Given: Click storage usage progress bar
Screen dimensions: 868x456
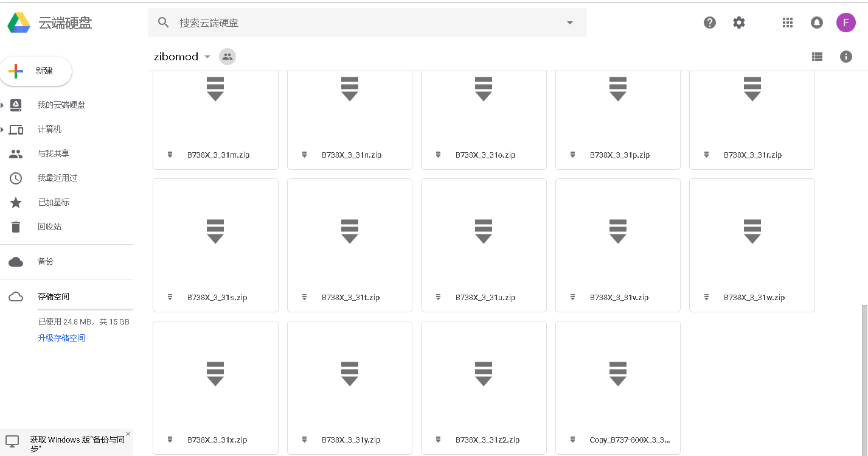Looking at the screenshot, I should tap(85, 310).
